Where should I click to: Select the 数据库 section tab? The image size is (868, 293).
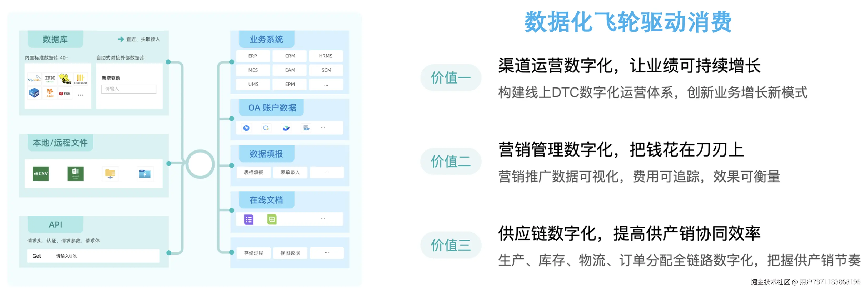[55, 39]
